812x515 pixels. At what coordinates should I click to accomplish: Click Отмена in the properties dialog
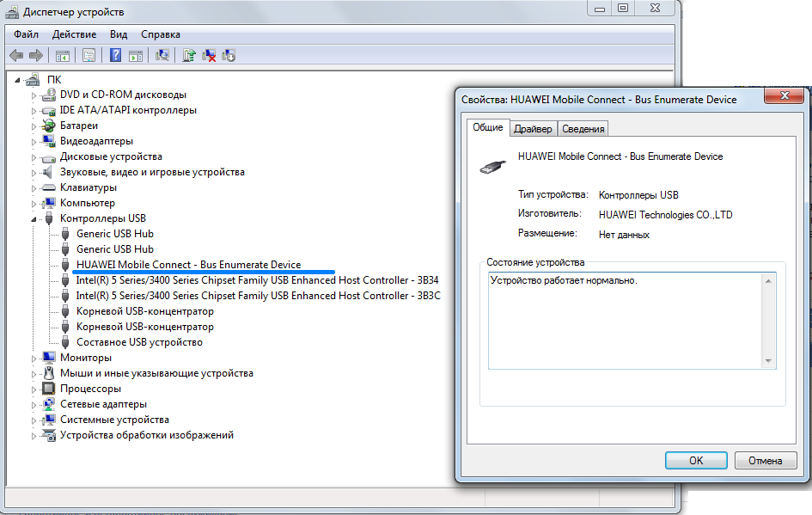(x=766, y=461)
